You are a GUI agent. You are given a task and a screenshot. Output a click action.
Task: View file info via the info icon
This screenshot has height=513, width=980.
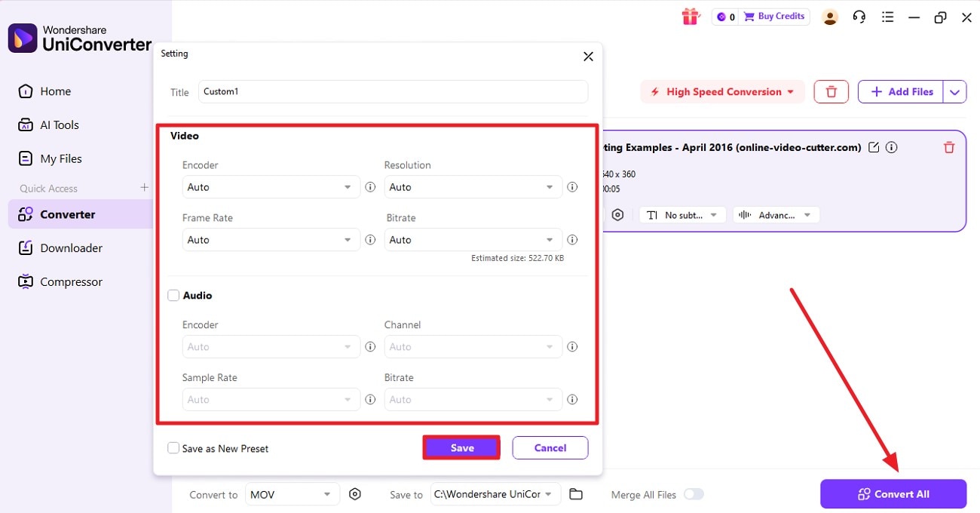[891, 147]
